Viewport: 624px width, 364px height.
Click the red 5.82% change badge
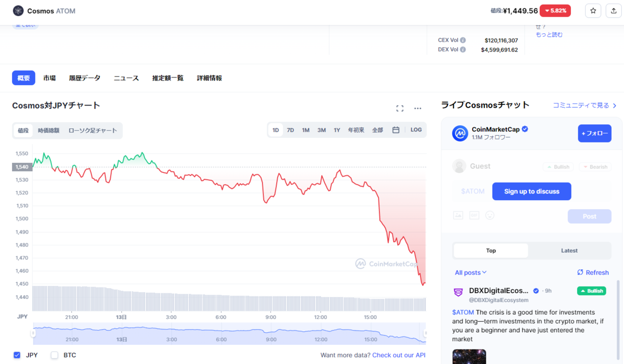[555, 10]
